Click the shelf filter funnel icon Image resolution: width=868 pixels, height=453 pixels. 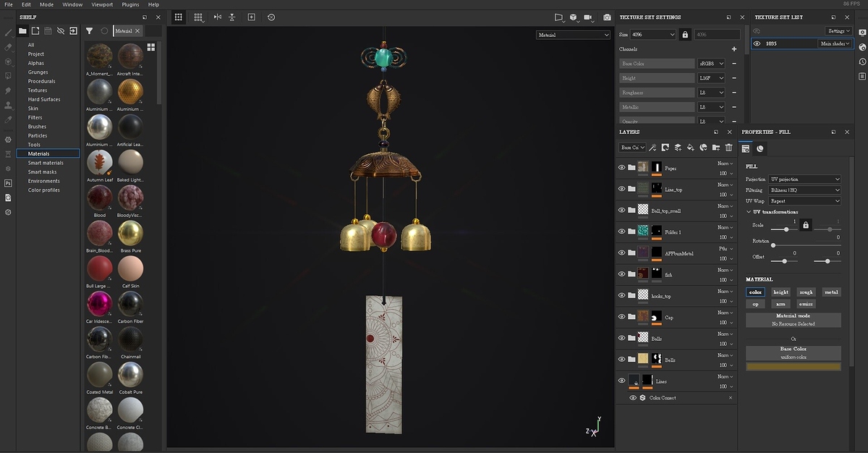(90, 31)
